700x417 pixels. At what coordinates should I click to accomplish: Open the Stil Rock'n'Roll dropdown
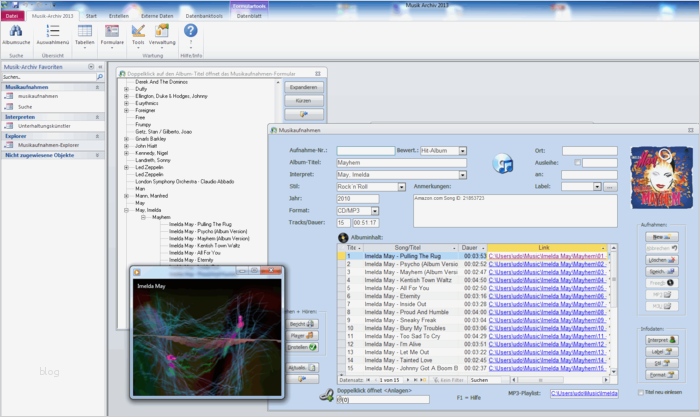402,187
